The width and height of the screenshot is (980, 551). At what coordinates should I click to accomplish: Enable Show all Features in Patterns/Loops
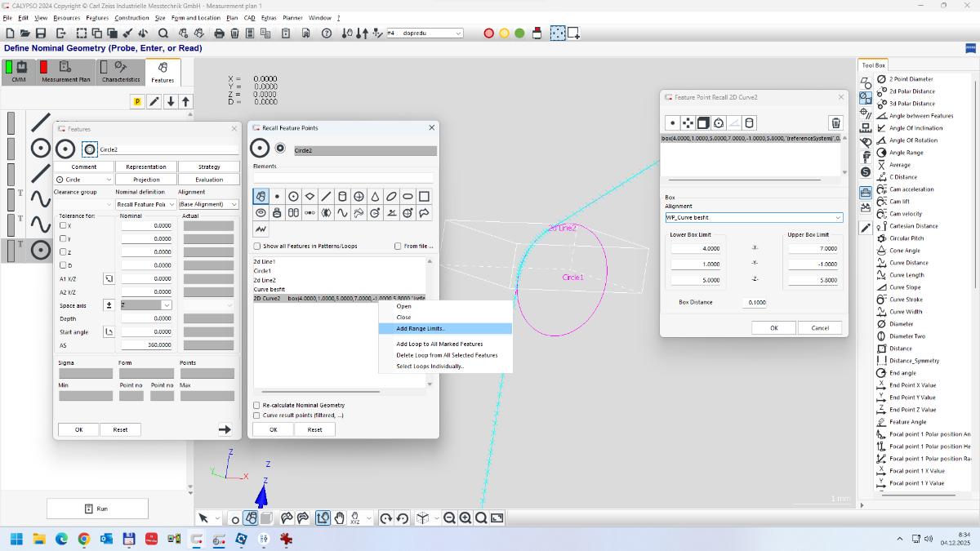point(258,246)
